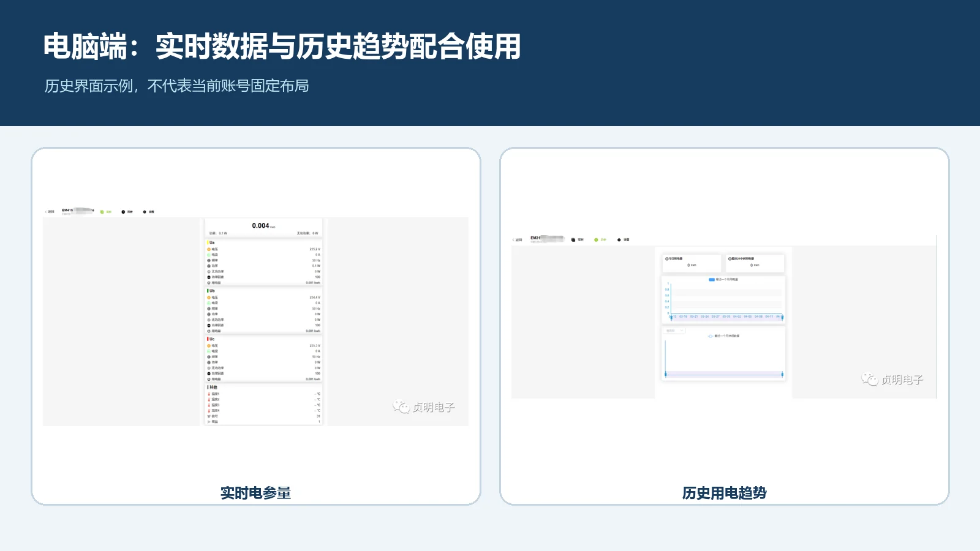
Task: Click the 其他 section header
Action: (213, 387)
